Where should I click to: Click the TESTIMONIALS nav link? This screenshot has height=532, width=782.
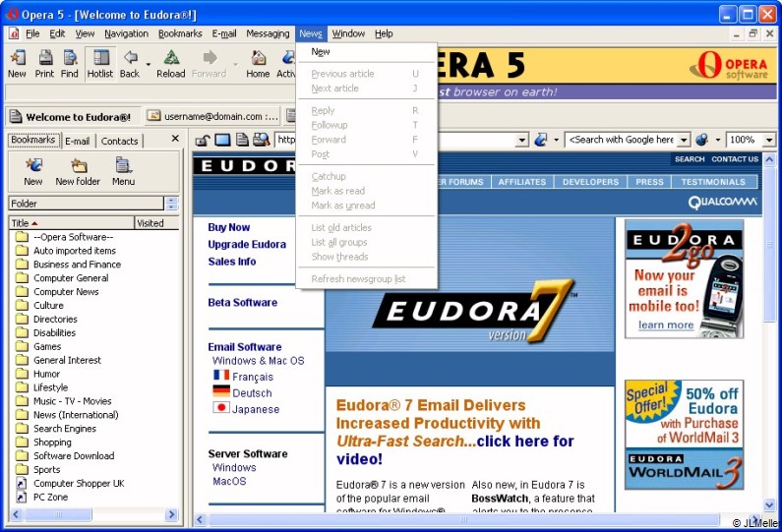(713, 182)
